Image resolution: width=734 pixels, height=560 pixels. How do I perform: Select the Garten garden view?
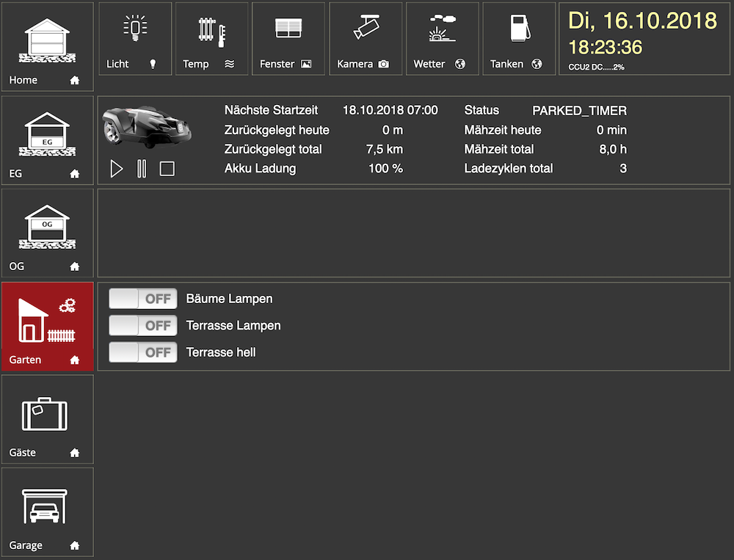48,326
